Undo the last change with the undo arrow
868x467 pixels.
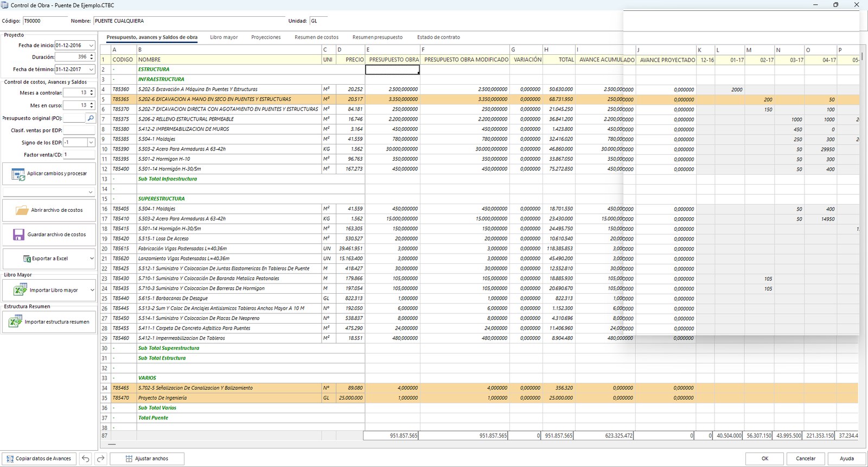86,459
